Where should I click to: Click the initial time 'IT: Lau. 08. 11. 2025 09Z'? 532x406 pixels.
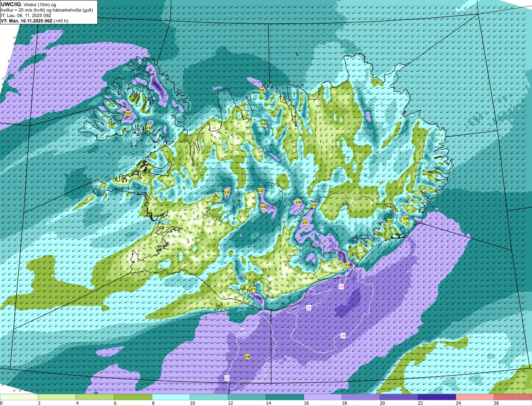[x=26, y=15]
